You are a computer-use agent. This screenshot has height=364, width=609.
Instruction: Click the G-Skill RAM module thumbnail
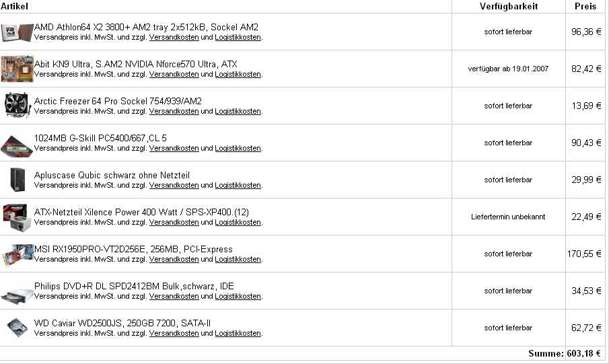coord(17,145)
